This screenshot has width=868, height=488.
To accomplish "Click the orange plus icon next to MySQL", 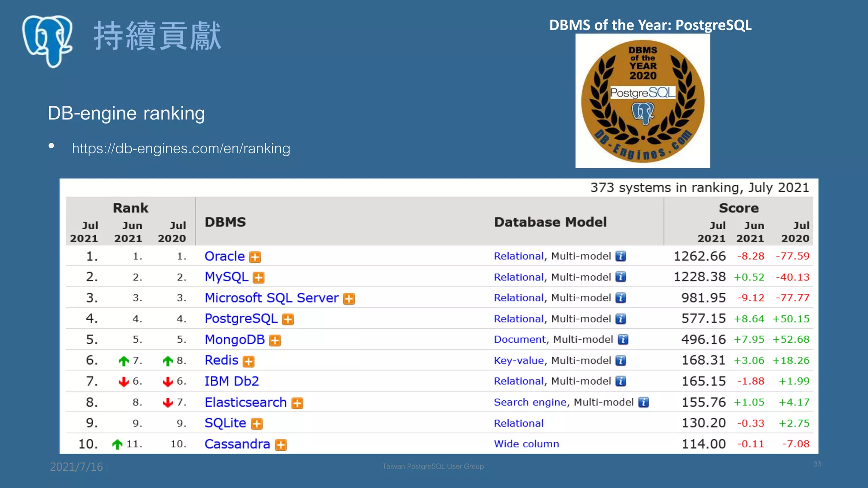I will coord(259,278).
